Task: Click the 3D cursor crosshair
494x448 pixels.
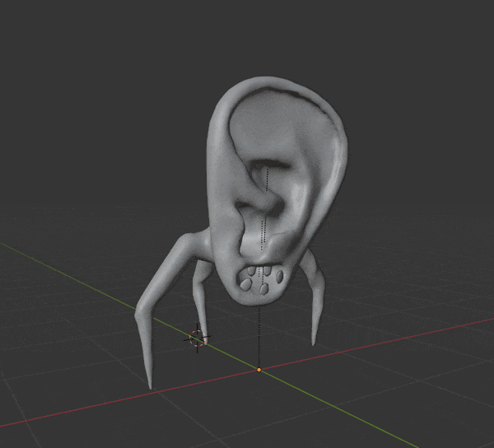Action: click(198, 338)
